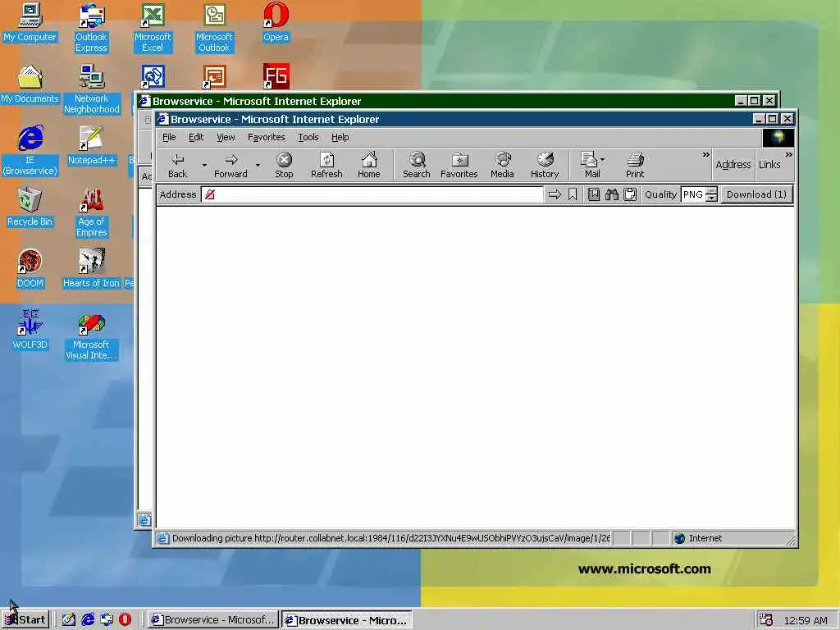
Task: Launch Opera from Quick Launch
Action: (125, 620)
